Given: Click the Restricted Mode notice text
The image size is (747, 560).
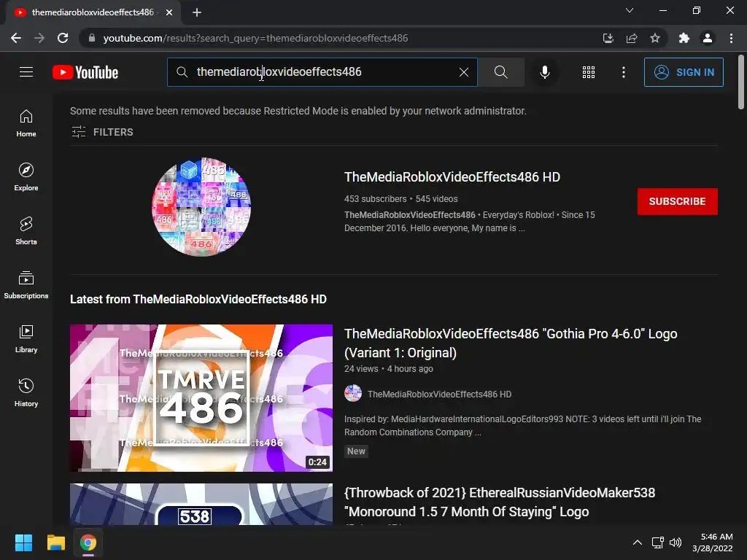Looking at the screenshot, I should [x=298, y=111].
